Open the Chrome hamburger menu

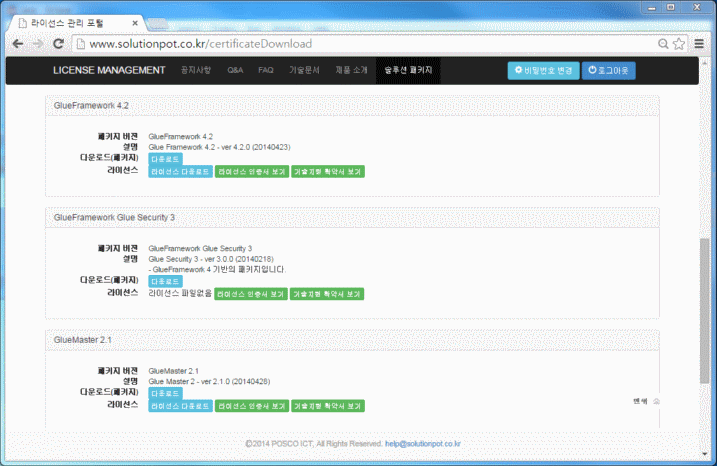point(700,44)
